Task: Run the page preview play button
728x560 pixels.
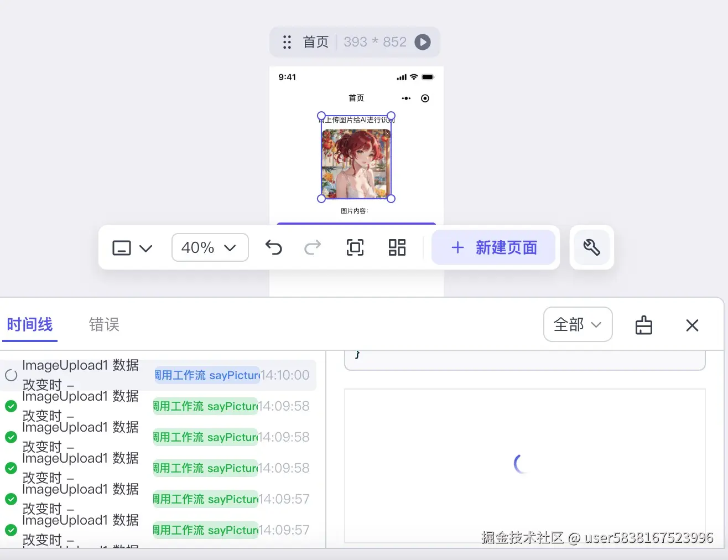Action: [x=423, y=42]
